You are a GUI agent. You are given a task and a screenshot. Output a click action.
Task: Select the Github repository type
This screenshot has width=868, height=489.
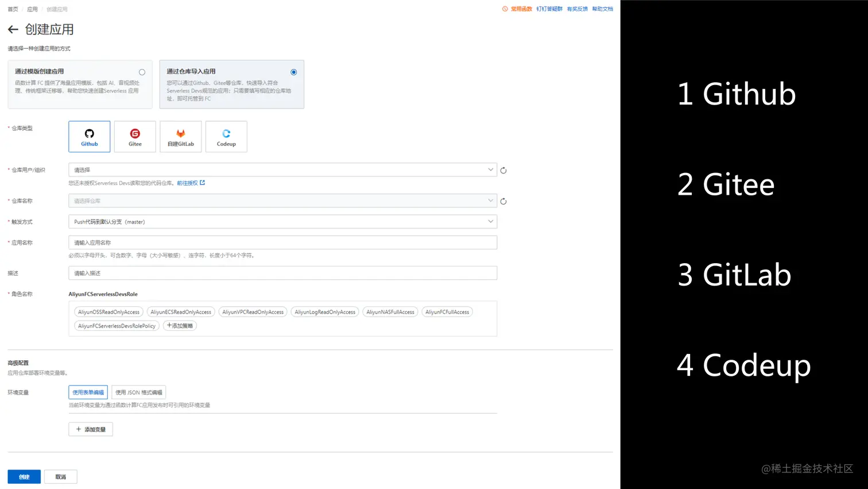click(x=89, y=136)
